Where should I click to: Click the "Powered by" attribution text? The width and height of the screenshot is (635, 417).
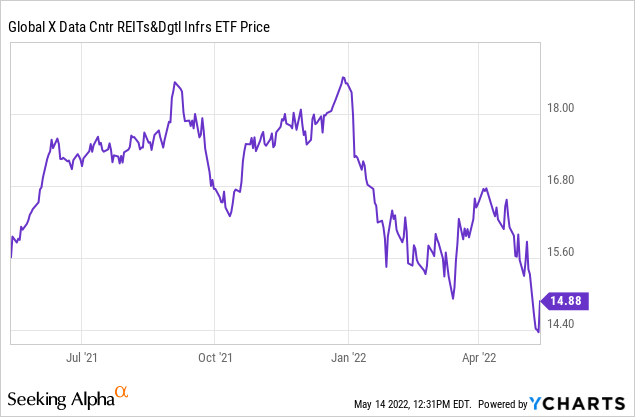point(499,404)
